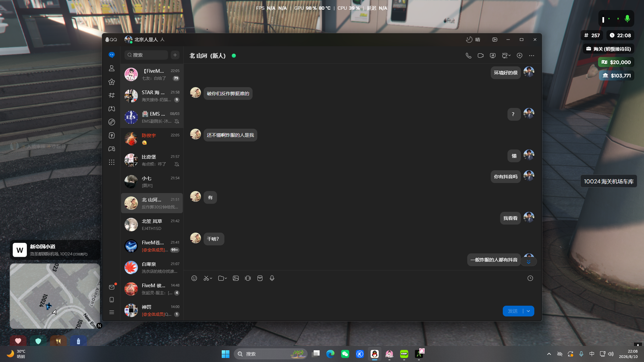Screen dimensions: 644x362
Task: Open the 陈俊宇 conversation
Action: click(152, 139)
